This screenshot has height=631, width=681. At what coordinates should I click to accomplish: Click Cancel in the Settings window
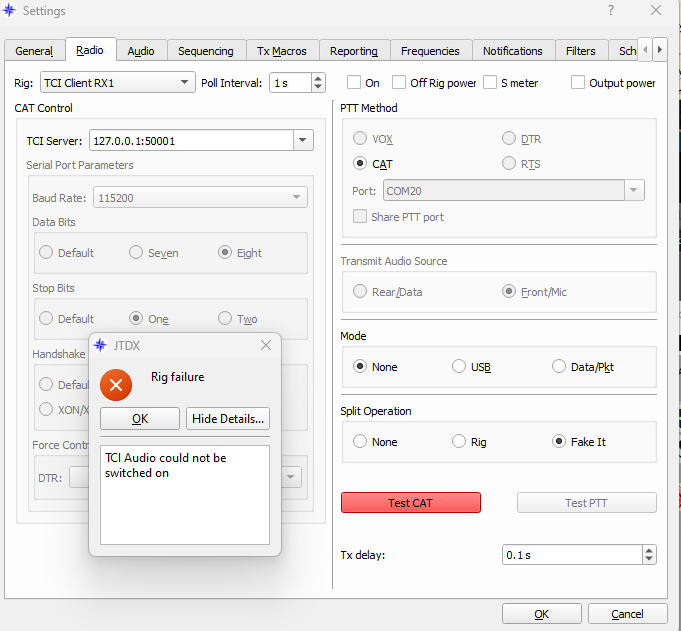(x=627, y=614)
